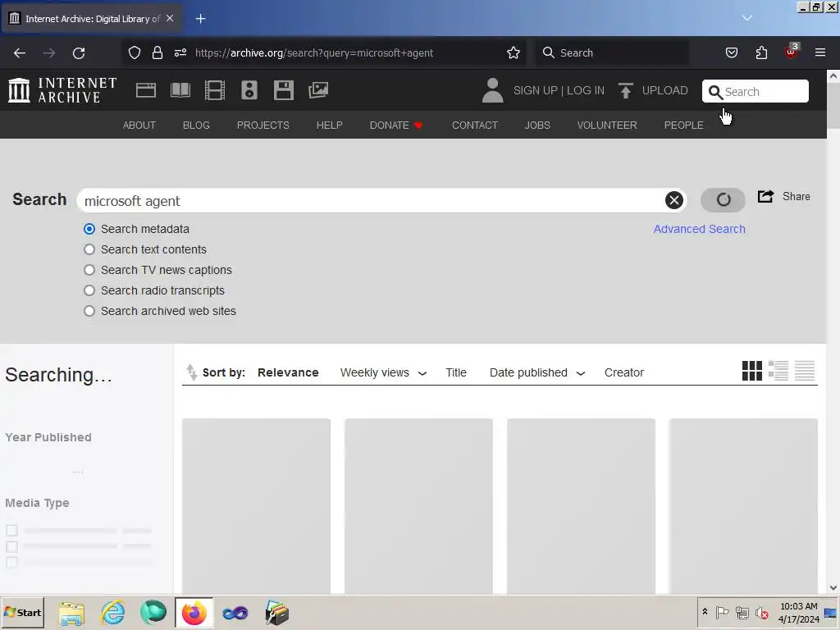
Task: Click the upload arrow icon
Action: click(625, 90)
